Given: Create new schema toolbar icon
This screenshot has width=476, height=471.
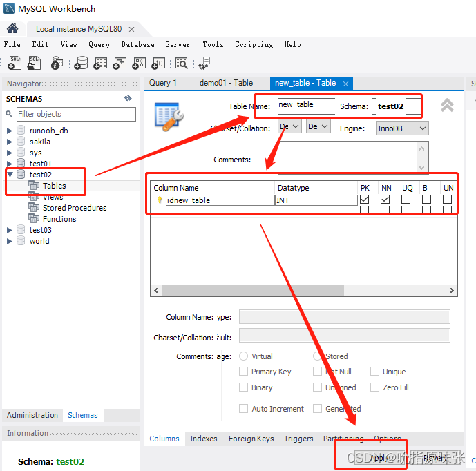Looking at the screenshot, I should click(x=81, y=63).
